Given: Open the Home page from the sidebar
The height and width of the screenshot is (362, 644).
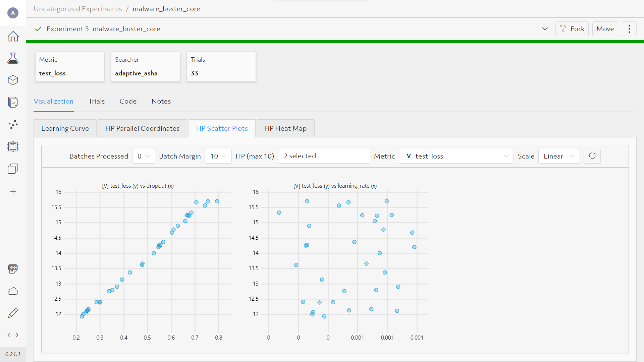Looking at the screenshot, I should pyautogui.click(x=13, y=36).
